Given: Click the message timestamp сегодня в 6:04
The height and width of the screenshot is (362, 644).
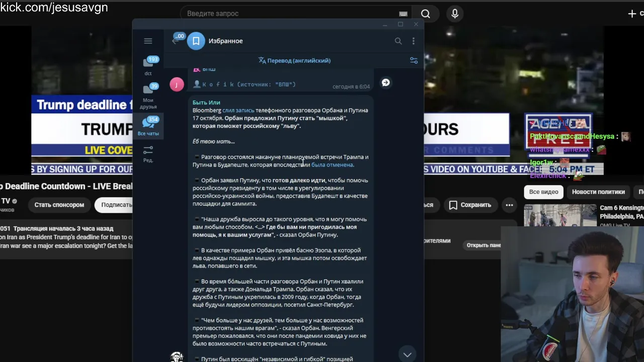Looking at the screenshot, I should [351, 86].
